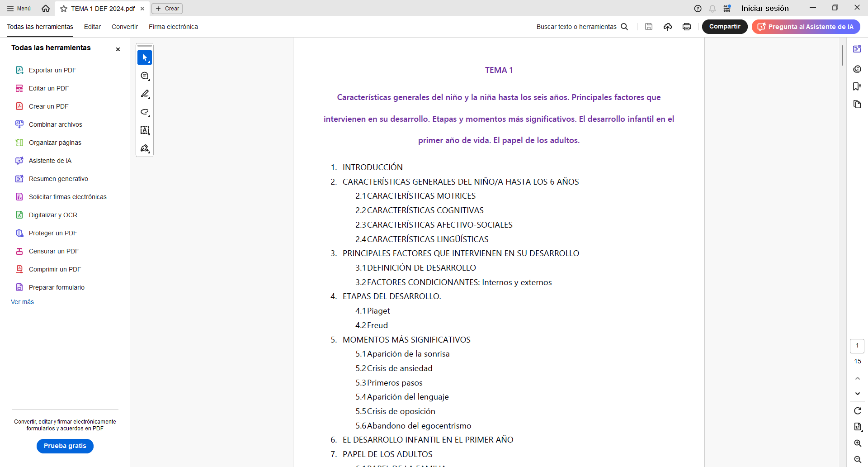Viewport: 868px width, 467px height.
Task: Click the Prueba gratis button
Action: pyautogui.click(x=65, y=446)
